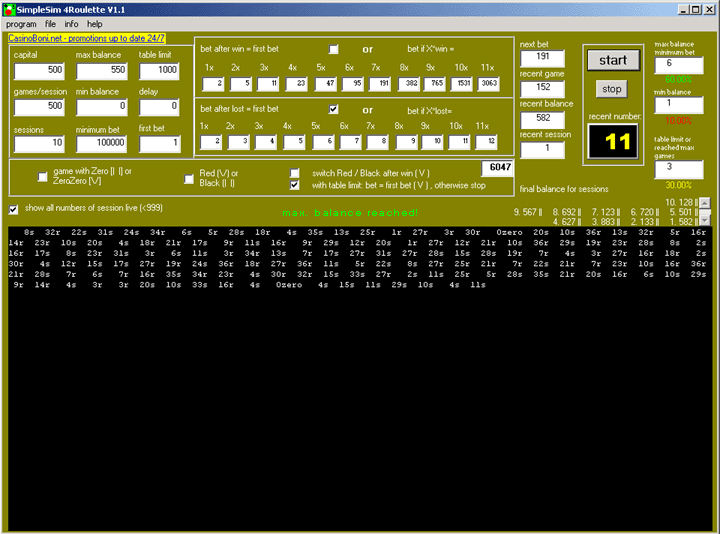The width and height of the screenshot is (720, 534).
Task: Open the CasinoBoni.net promotions link
Action: click(x=86, y=38)
